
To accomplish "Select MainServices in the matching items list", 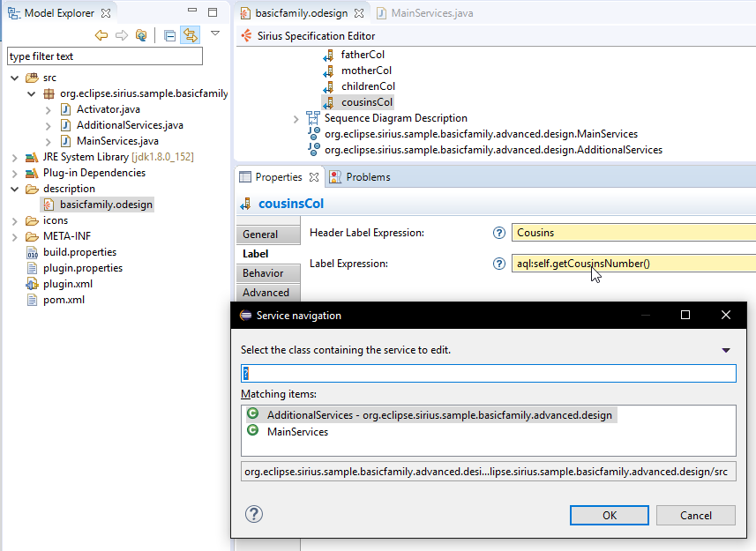I will click(297, 432).
